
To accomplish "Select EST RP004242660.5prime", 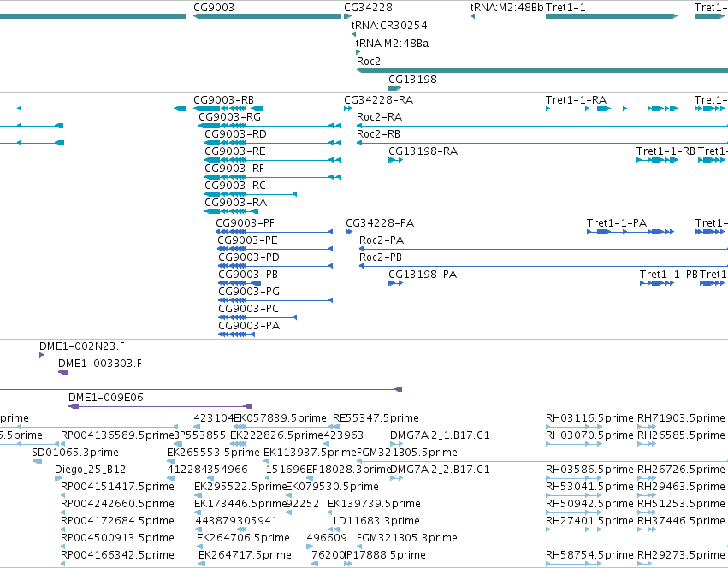I will tap(117, 504).
